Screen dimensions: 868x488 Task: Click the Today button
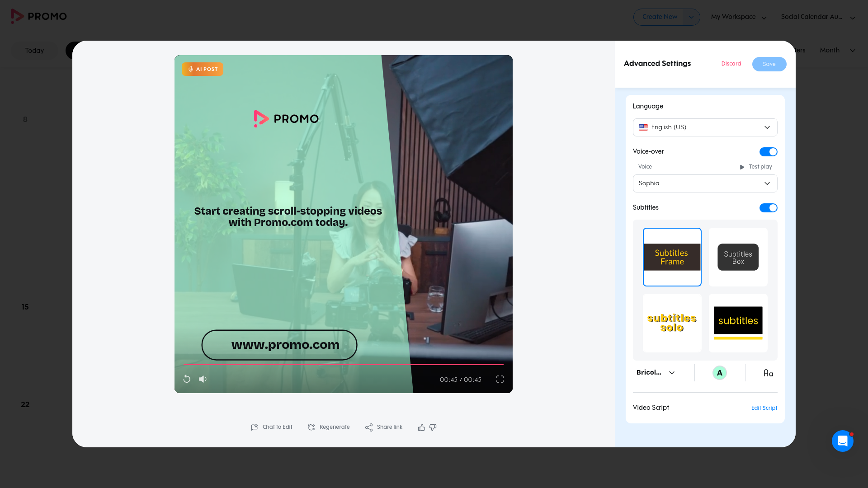coord(34,51)
